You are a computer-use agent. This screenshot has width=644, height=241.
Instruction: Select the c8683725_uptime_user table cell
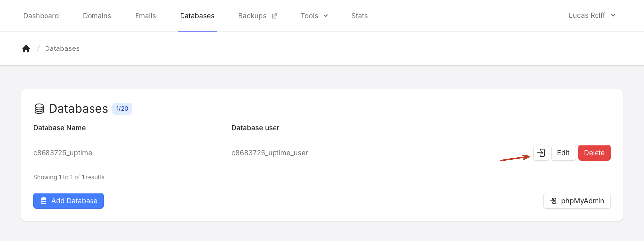pyautogui.click(x=270, y=153)
